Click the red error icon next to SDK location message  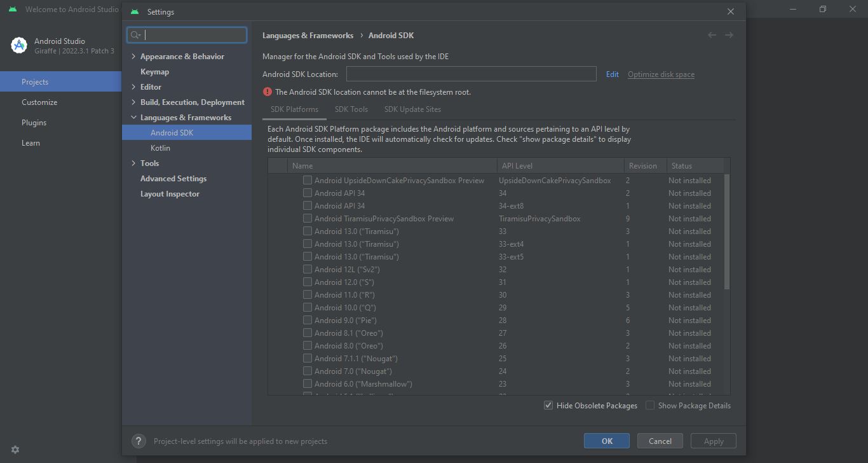268,92
